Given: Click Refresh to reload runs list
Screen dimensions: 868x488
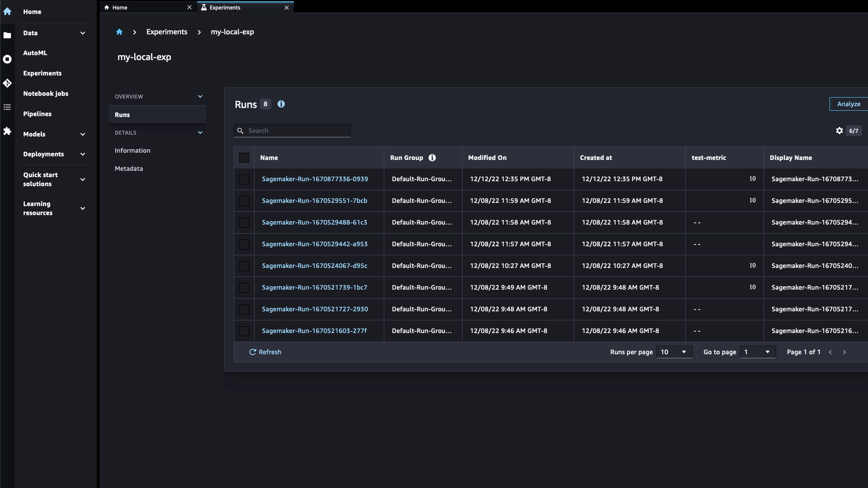Looking at the screenshot, I should (265, 352).
